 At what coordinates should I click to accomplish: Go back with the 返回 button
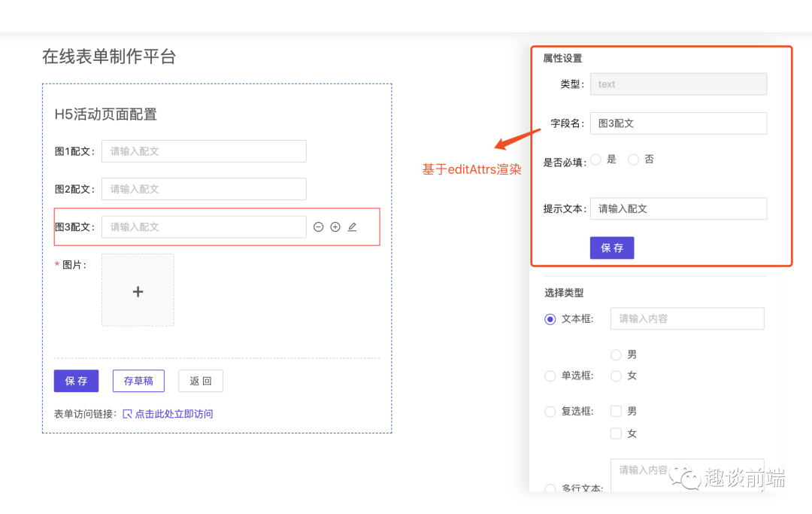[201, 381]
